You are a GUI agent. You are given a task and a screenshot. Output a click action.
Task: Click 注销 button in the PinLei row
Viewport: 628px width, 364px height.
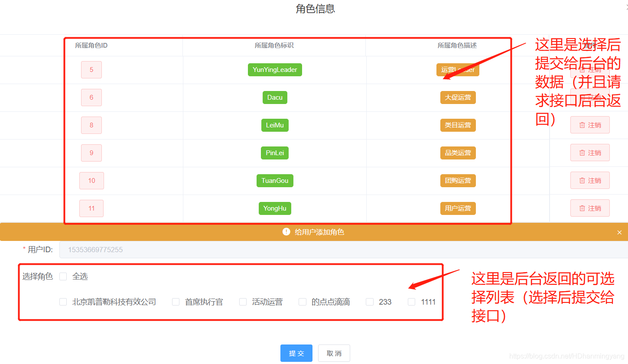(x=590, y=153)
